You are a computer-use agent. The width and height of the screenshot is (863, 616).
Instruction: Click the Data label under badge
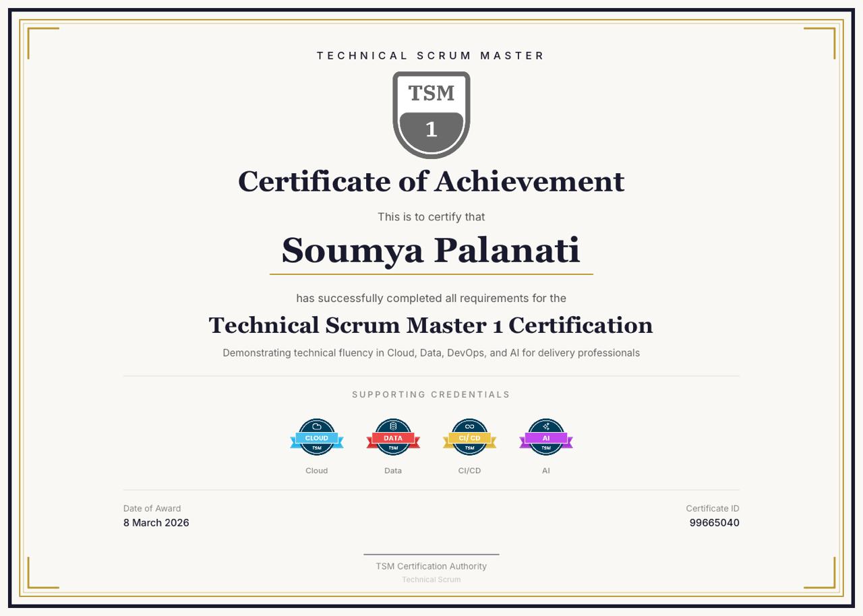[393, 470]
